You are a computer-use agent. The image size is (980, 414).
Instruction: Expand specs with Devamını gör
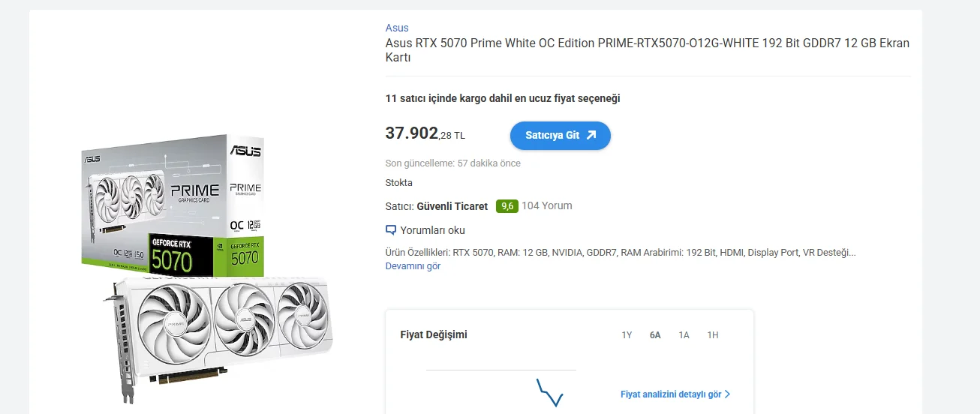(x=413, y=266)
